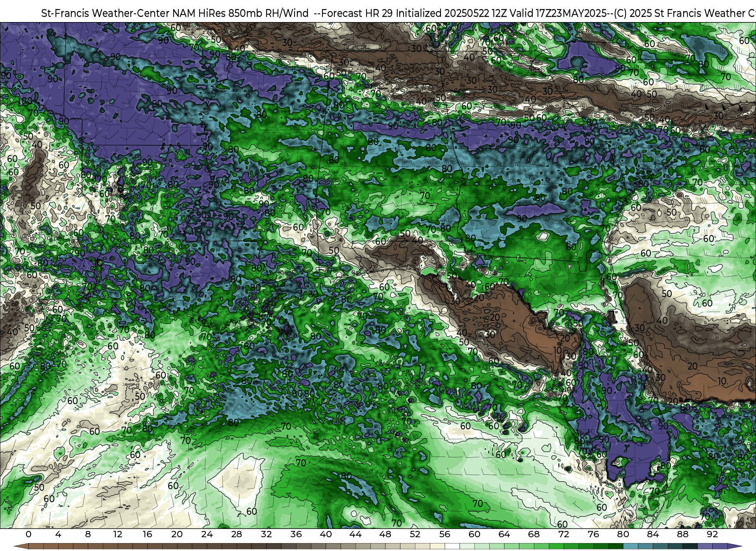Click the color scale tick label 48
Screen dimensions: 756x551
[x=385, y=534]
